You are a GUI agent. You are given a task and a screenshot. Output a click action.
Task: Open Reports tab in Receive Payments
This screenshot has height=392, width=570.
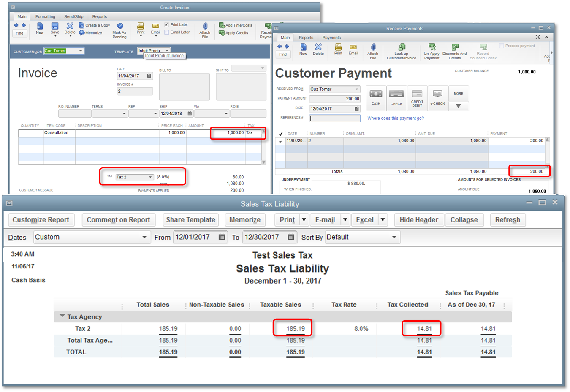(x=306, y=38)
